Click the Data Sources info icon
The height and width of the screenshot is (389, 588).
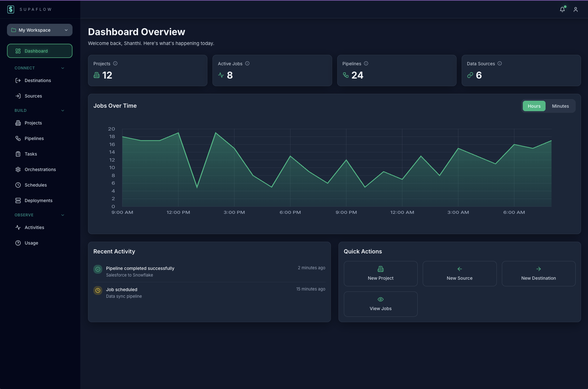click(500, 63)
